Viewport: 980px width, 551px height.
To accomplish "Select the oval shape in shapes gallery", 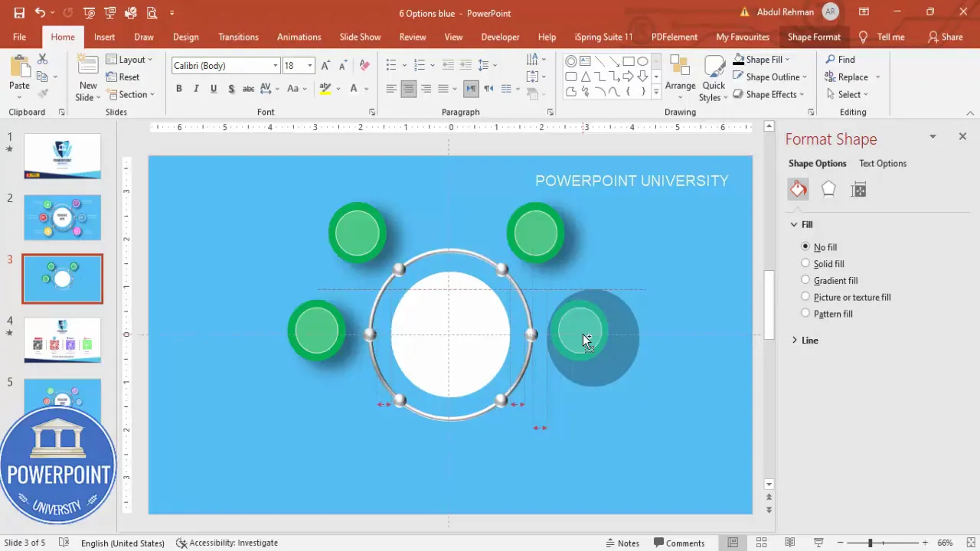I will click(x=642, y=60).
